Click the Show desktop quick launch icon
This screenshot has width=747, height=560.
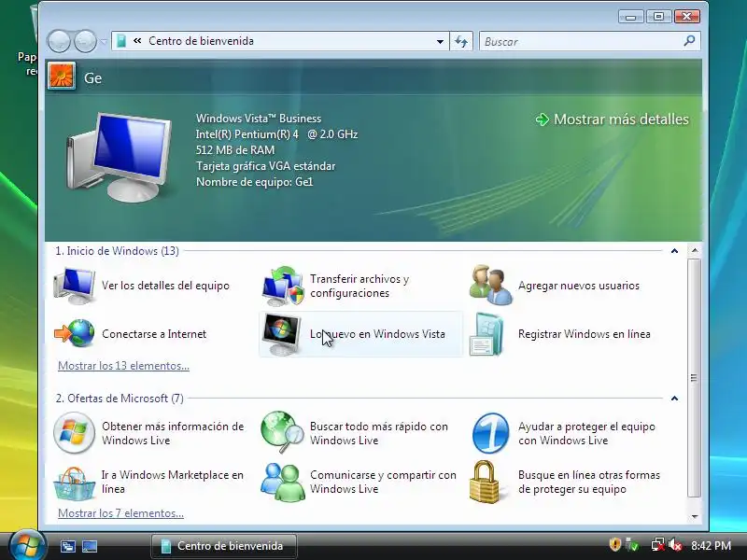pyautogui.click(x=90, y=546)
